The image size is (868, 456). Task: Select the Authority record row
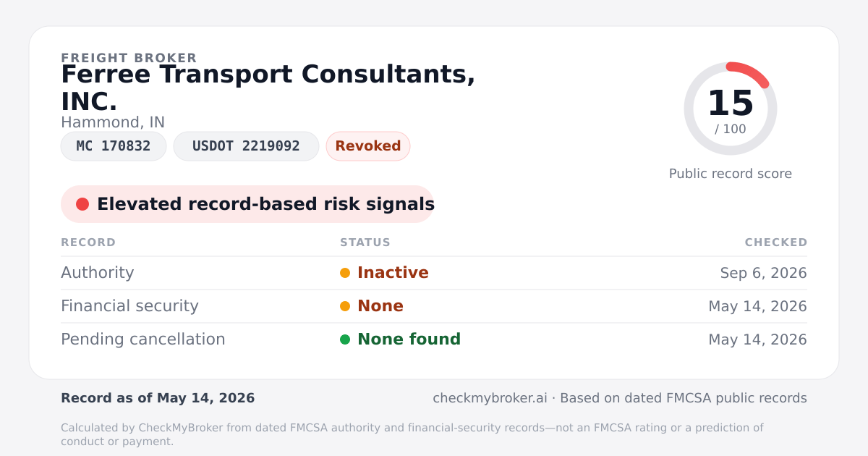434,273
